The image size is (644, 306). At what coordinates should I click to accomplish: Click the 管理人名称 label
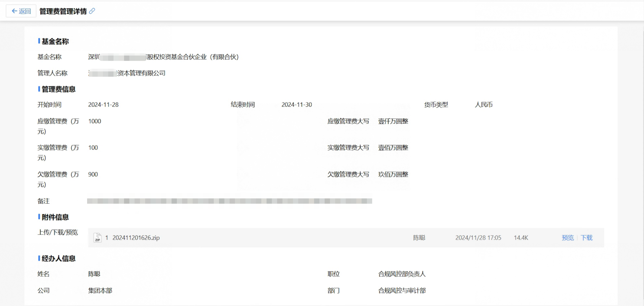click(52, 73)
